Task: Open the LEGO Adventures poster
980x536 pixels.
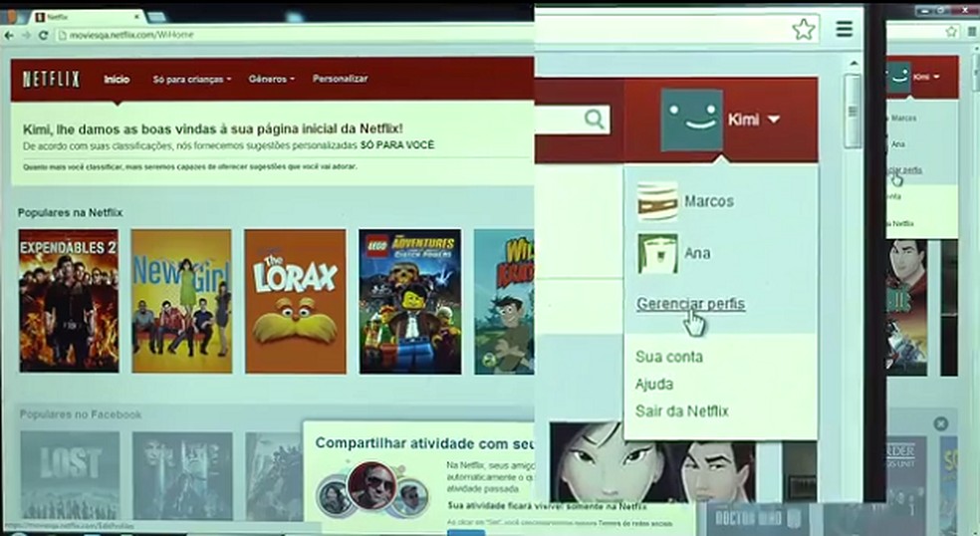Action: point(410,302)
